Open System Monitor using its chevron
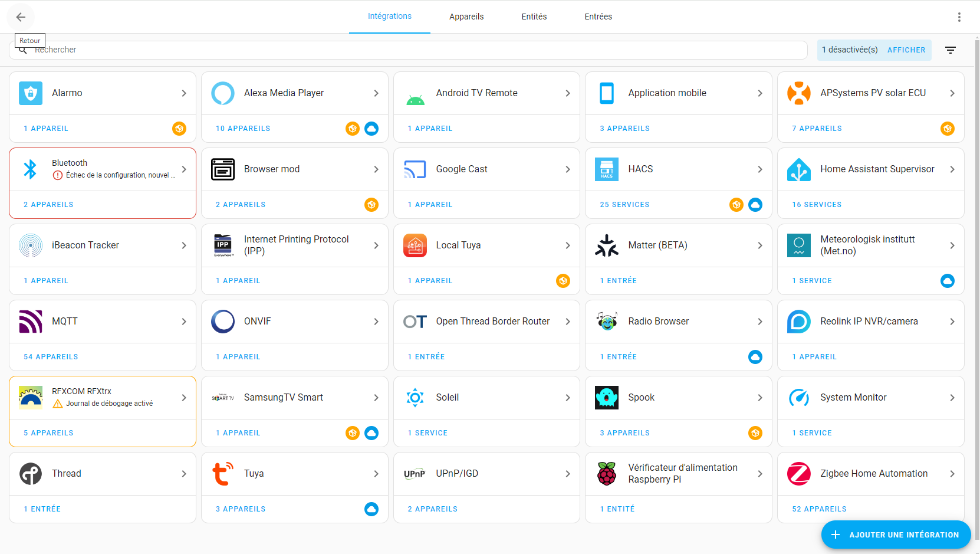 click(x=952, y=398)
